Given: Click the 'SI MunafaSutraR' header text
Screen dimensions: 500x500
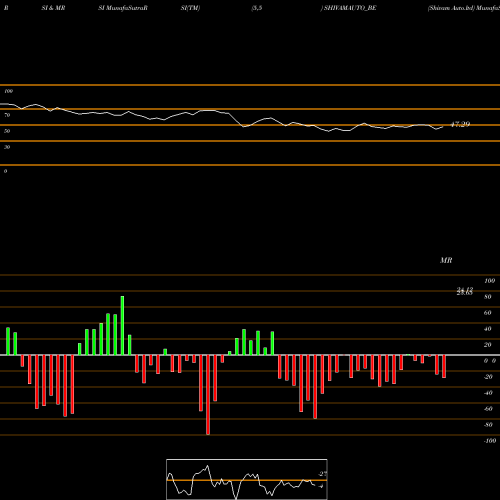Looking at the screenshot, I should [x=123, y=8].
